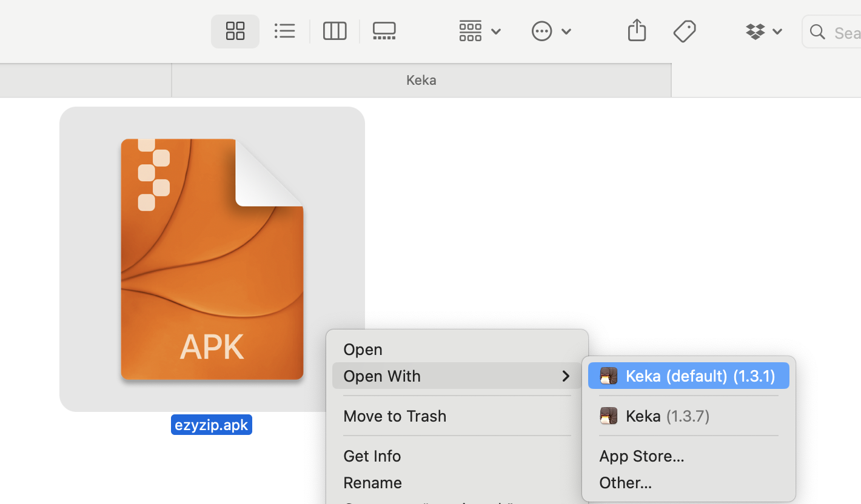Screen dimensions: 861x504
Task: Click the more options ellipsis icon
Action: point(541,30)
